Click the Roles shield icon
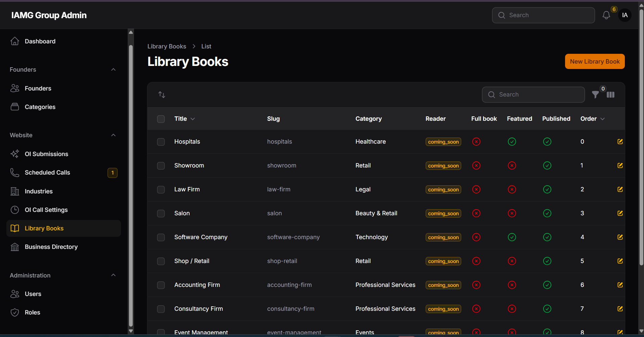This screenshot has height=337, width=644. coord(15,312)
